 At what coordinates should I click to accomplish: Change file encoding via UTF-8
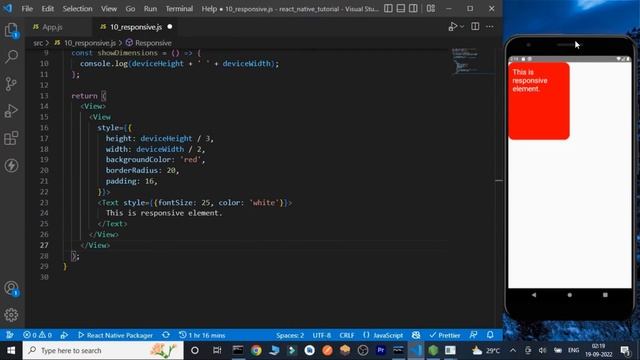coord(322,335)
